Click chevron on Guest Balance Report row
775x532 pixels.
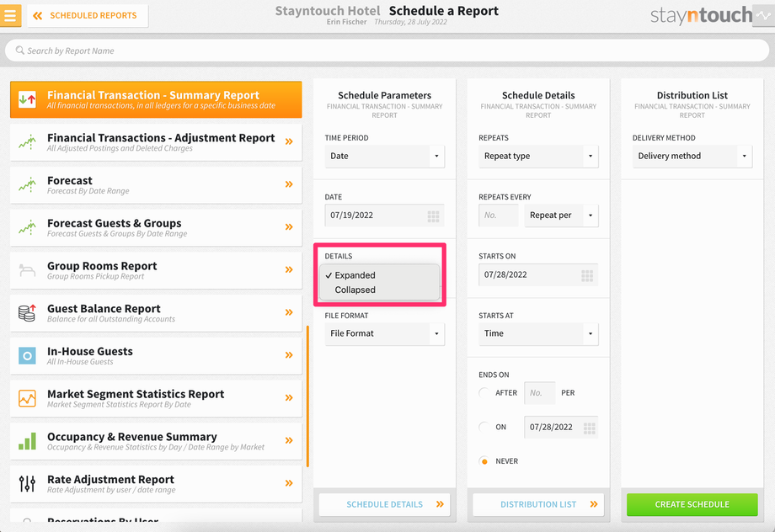click(289, 312)
